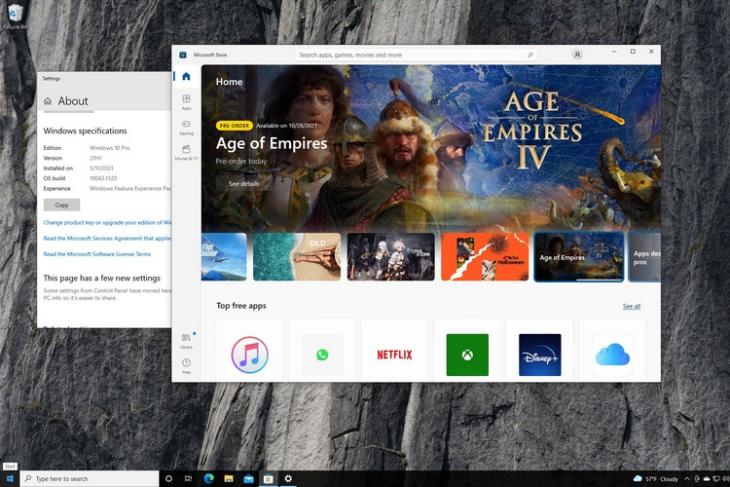Open File Explorer from the taskbar
Image resolution: width=730 pixels, height=487 pixels.
click(229, 479)
